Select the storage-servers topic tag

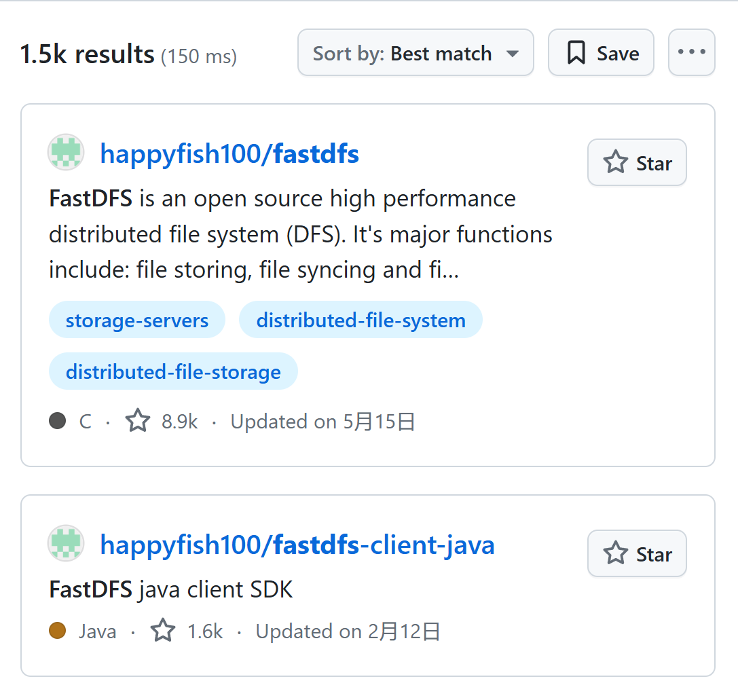(x=137, y=320)
